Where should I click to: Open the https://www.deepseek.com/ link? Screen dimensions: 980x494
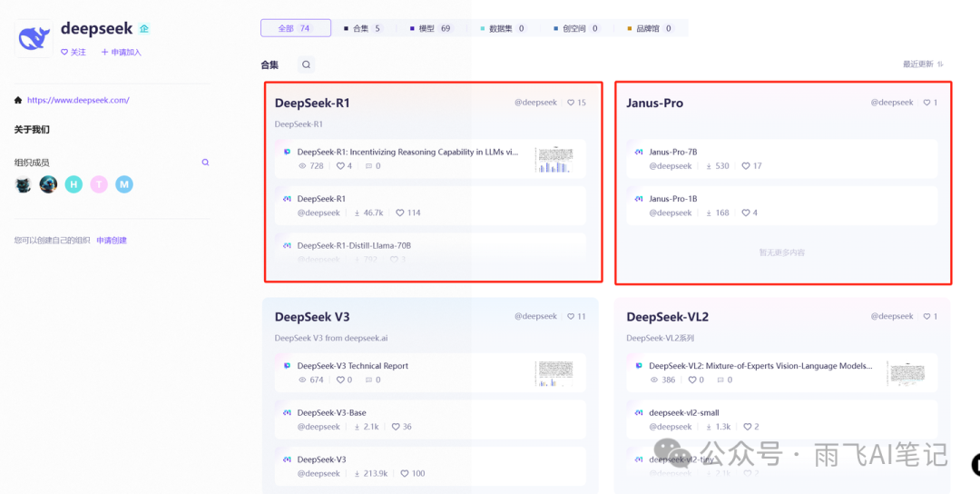click(78, 100)
